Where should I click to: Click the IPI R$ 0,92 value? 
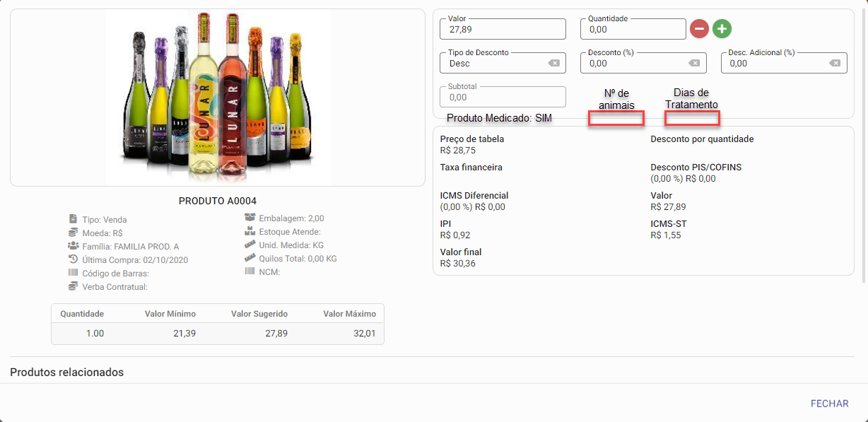(455, 235)
